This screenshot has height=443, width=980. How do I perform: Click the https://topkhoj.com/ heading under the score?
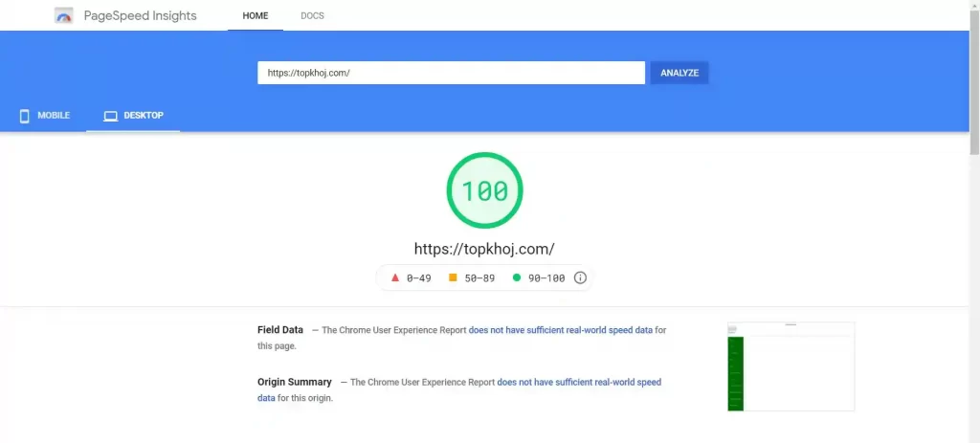484,249
